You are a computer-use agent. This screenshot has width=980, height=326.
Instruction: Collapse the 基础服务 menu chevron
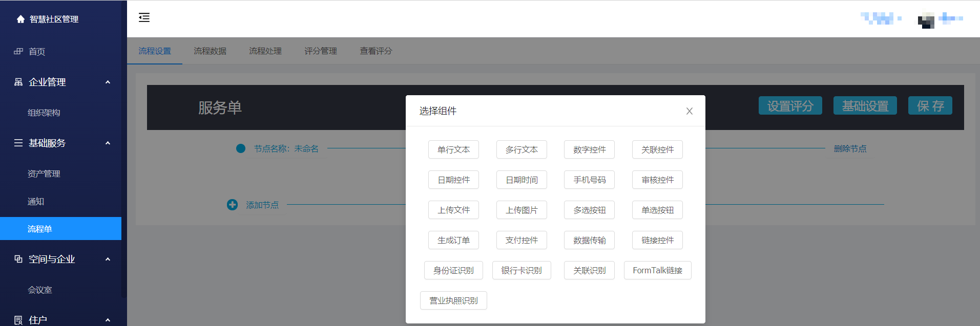pos(108,143)
